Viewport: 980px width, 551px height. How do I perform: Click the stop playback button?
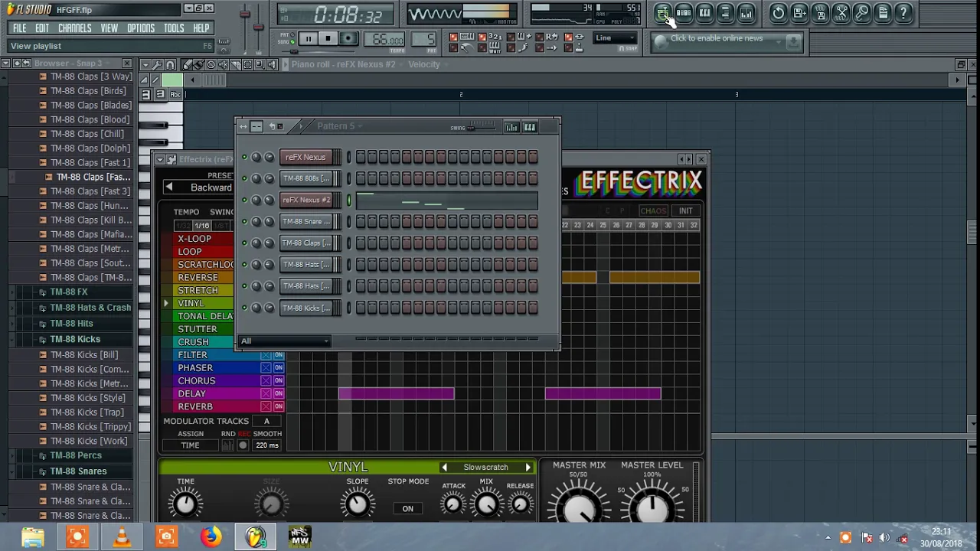tap(328, 38)
